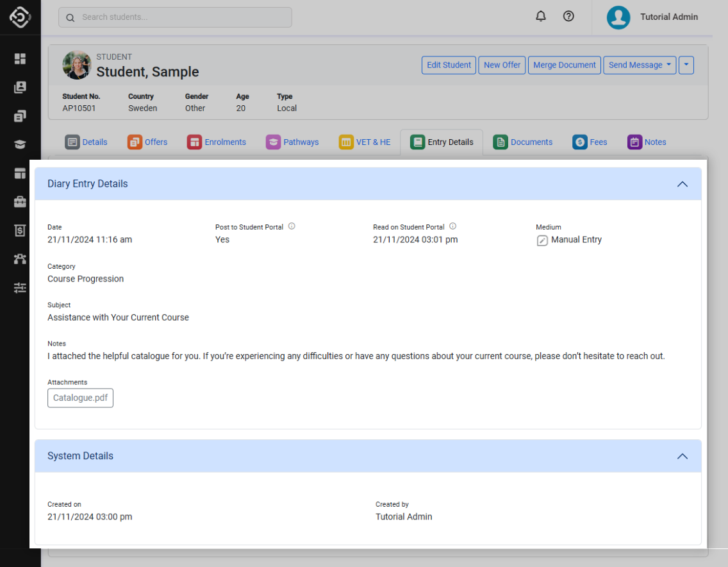Open the Catalogue.pdf attachment
Viewport: 728px width, 567px height.
(x=81, y=398)
